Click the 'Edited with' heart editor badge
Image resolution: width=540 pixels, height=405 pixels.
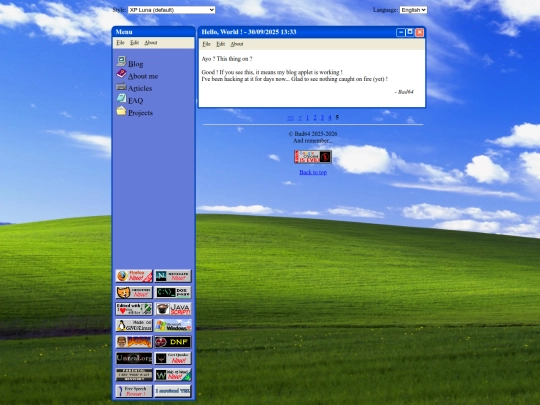tap(134, 309)
